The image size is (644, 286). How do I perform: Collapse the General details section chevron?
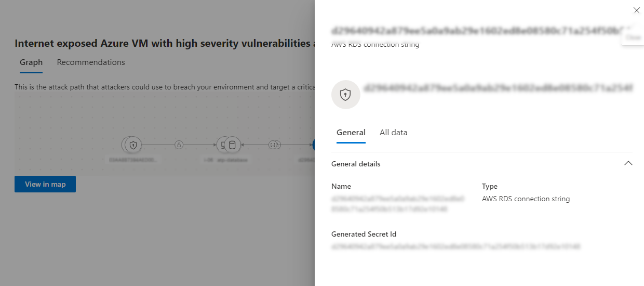[x=628, y=163]
